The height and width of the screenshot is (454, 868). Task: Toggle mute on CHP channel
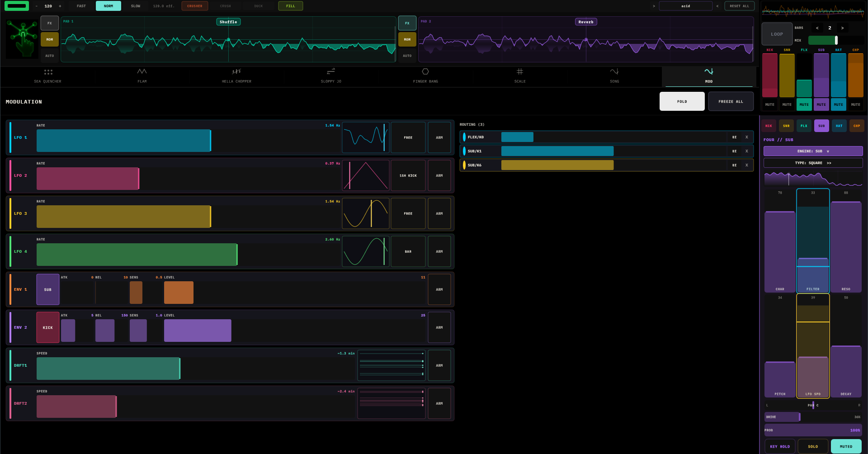click(x=855, y=104)
